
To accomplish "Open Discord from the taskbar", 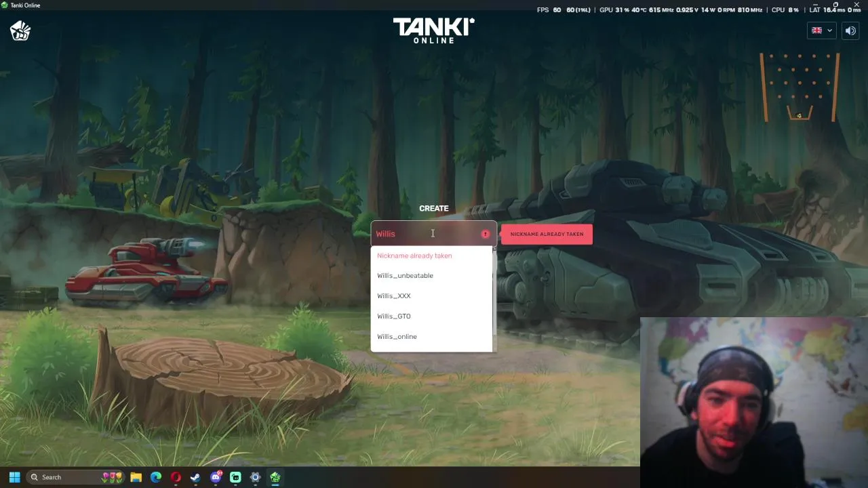I will coord(216,477).
